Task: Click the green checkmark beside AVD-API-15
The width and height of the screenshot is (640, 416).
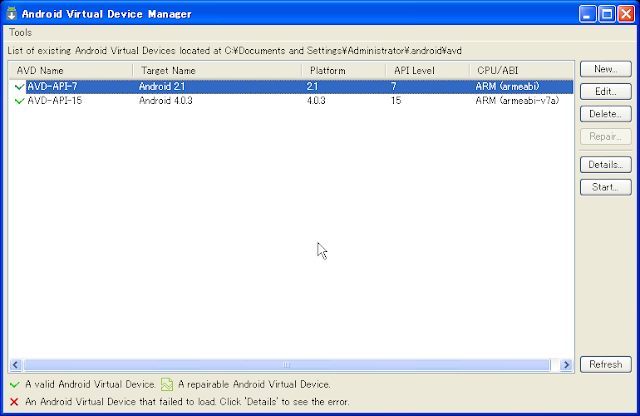Action: [x=19, y=100]
